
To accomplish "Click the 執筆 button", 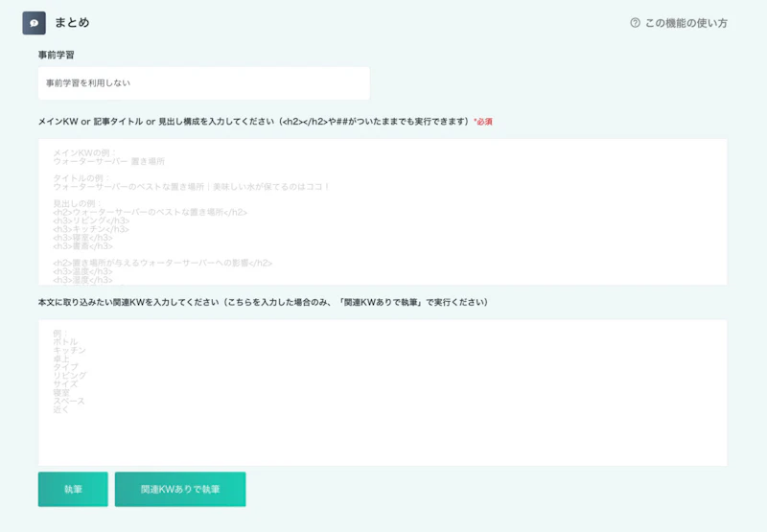I will click(x=73, y=489).
